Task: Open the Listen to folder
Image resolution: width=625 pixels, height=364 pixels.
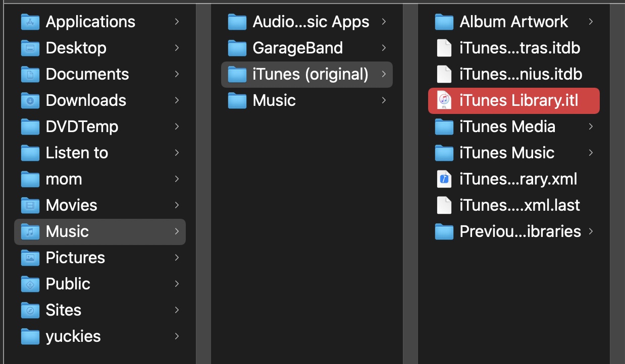Action: [x=77, y=153]
